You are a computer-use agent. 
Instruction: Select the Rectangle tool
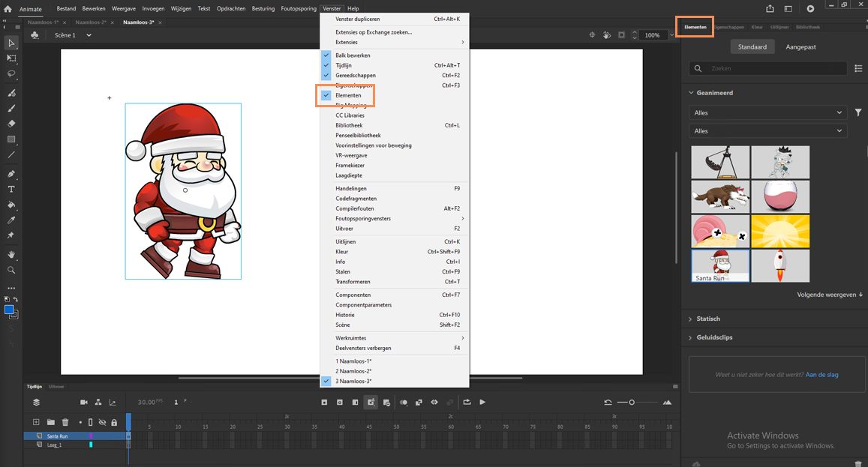point(11,139)
